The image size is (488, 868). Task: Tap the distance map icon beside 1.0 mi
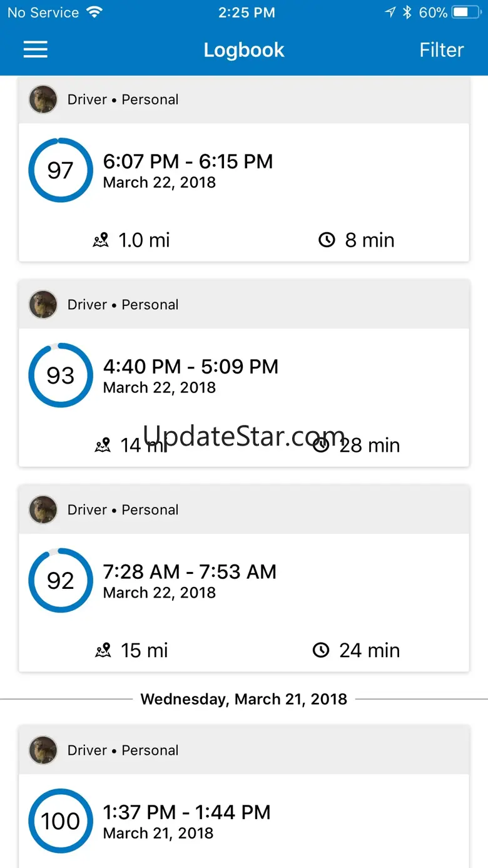tap(101, 240)
